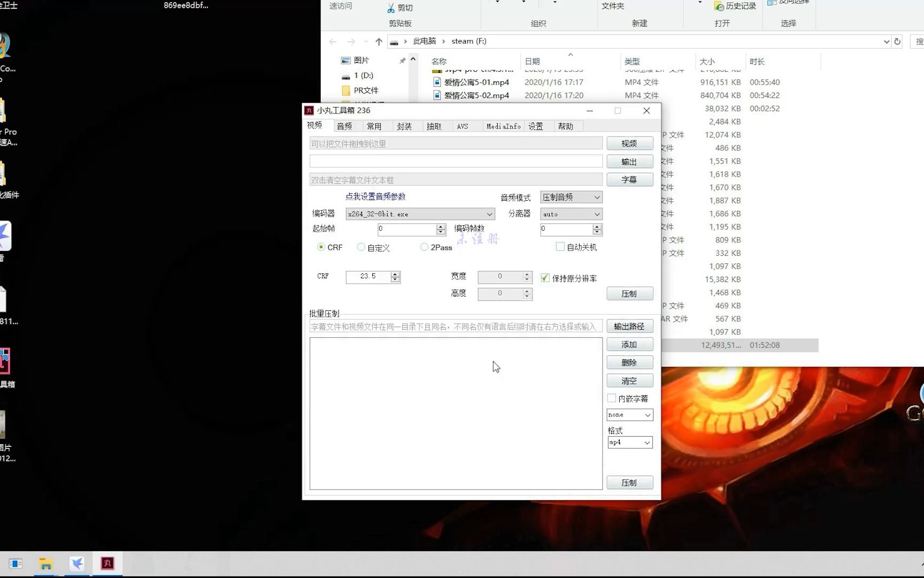Image resolution: width=924 pixels, height=578 pixels.
Task: Sort by 大小 column header
Action: (x=707, y=62)
